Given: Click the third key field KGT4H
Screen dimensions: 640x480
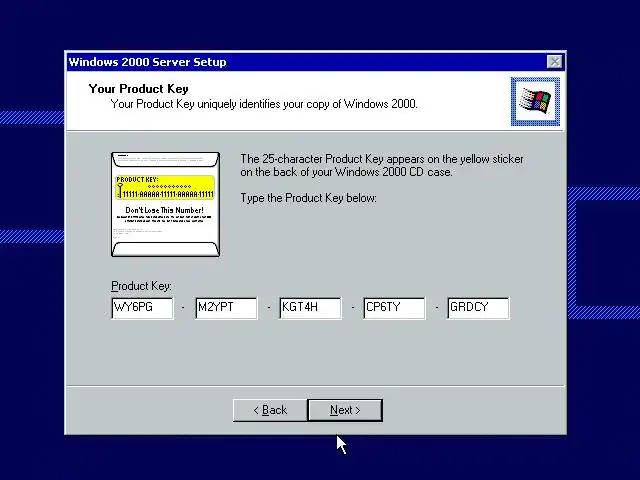Looking at the screenshot, I should click(x=310, y=308).
